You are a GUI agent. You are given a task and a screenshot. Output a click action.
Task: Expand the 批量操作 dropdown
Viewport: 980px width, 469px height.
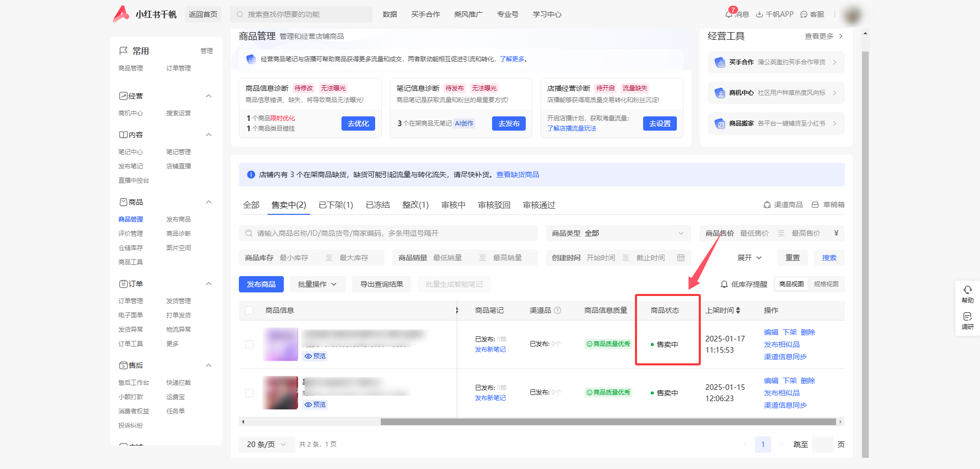point(317,284)
